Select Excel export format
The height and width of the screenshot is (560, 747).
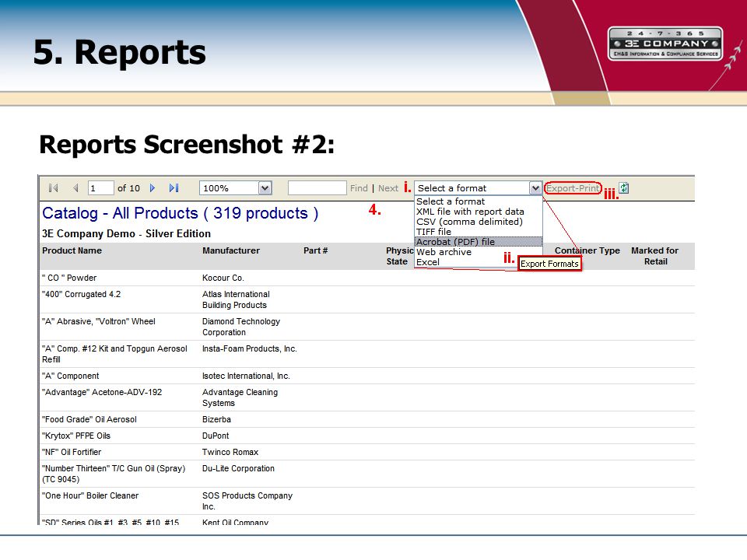tap(428, 262)
